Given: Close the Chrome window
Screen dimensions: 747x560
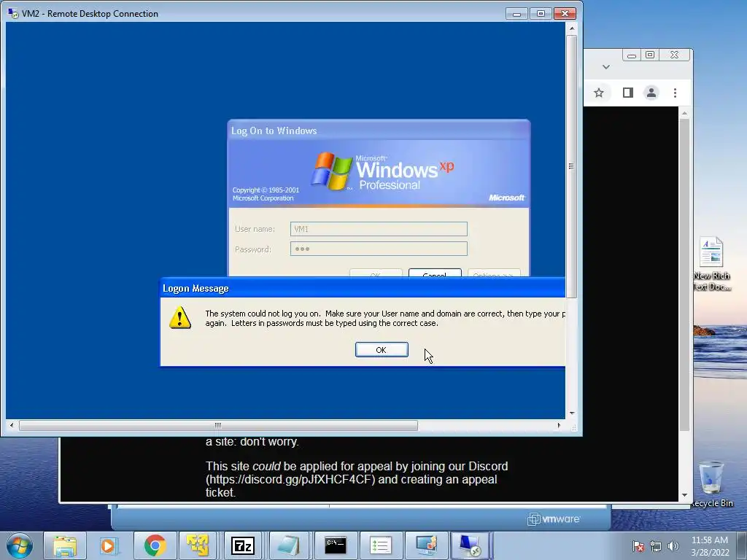Looking at the screenshot, I should pos(675,55).
